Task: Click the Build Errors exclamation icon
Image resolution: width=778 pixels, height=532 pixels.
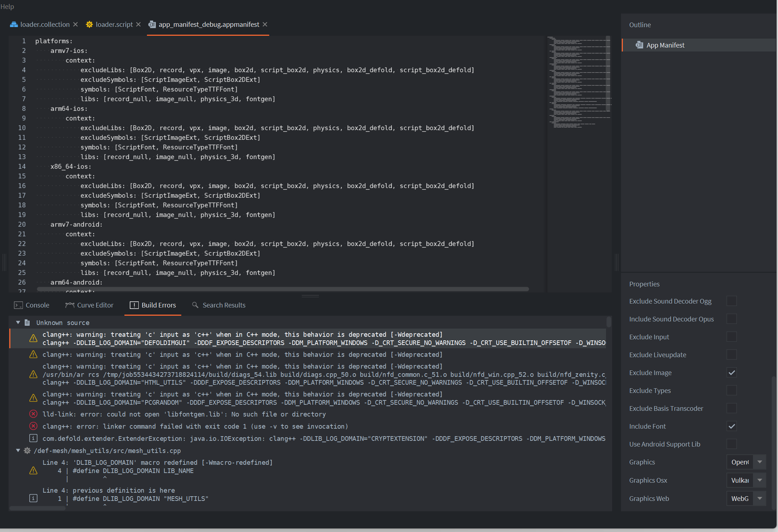Action: click(x=134, y=305)
